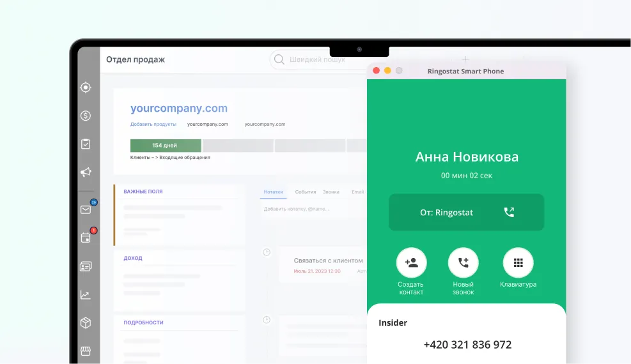Click the Клиенты – > Входящие обращения text
The image size is (631, 364).
[x=170, y=158]
